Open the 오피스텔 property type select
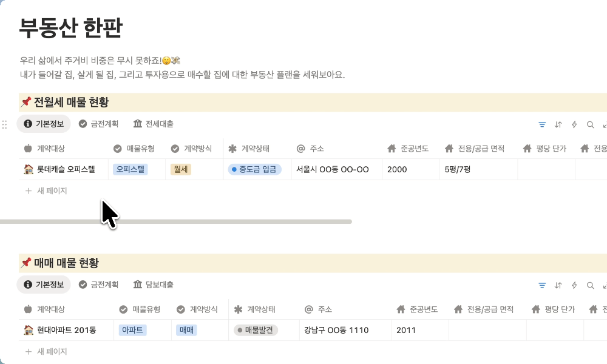The width and height of the screenshot is (607, 364). click(129, 169)
